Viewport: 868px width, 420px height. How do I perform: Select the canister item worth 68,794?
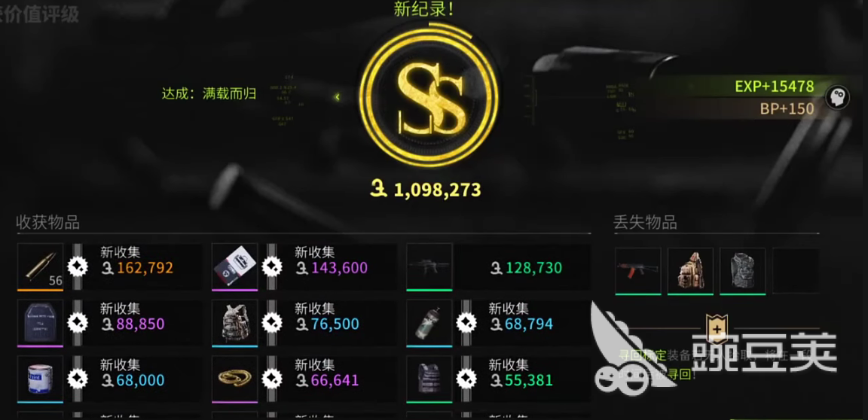click(429, 323)
